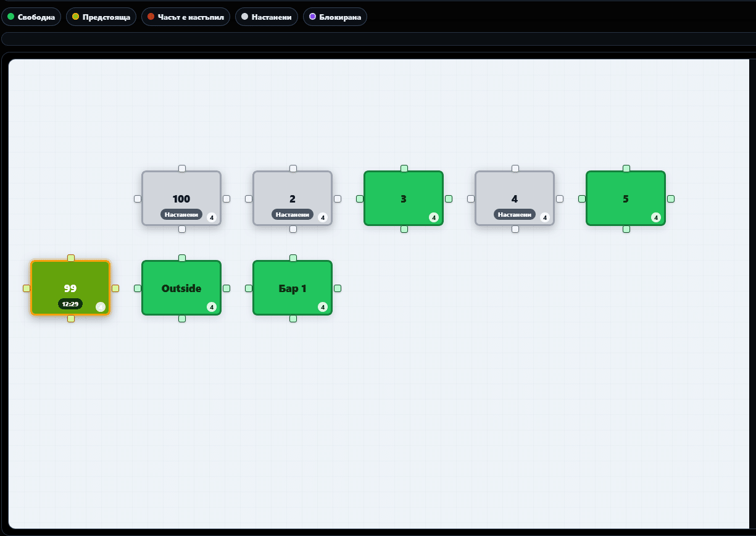Click the faded round badge on table 99
Screen dimensions: 756x536
101,307
